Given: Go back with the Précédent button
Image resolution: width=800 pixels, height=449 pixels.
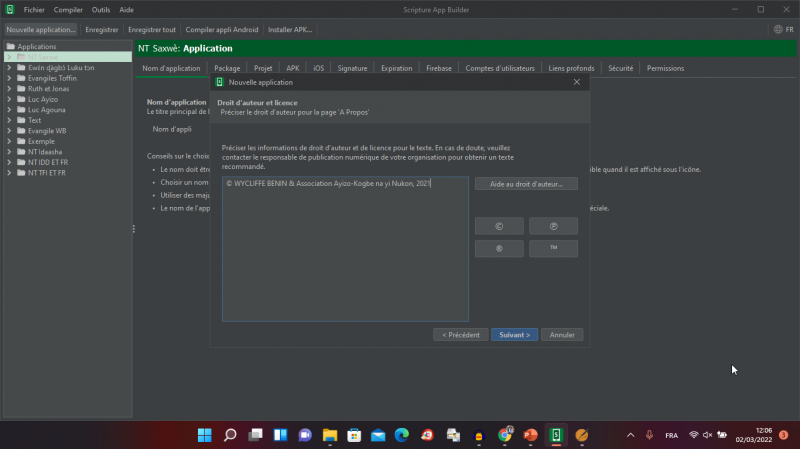Looking at the screenshot, I should (x=460, y=334).
